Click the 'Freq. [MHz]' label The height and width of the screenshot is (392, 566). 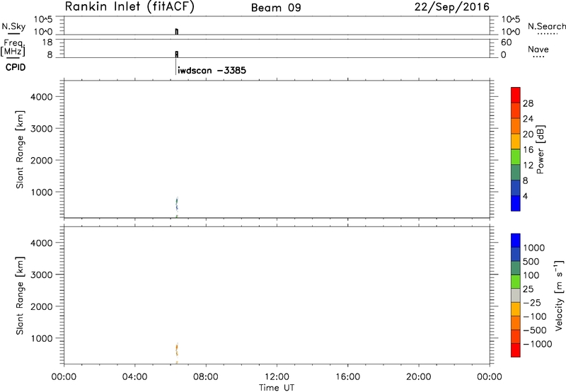pyautogui.click(x=13, y=48)
